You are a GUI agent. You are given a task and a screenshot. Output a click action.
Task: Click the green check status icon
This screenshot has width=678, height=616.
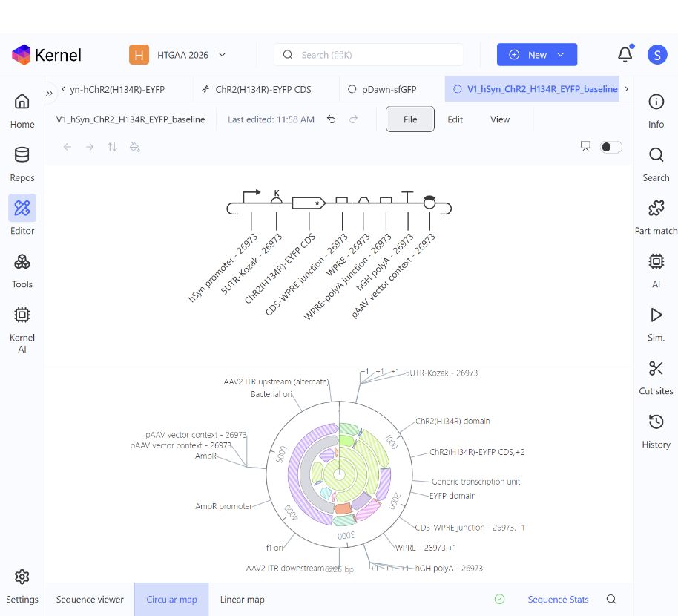click(499, 599)
